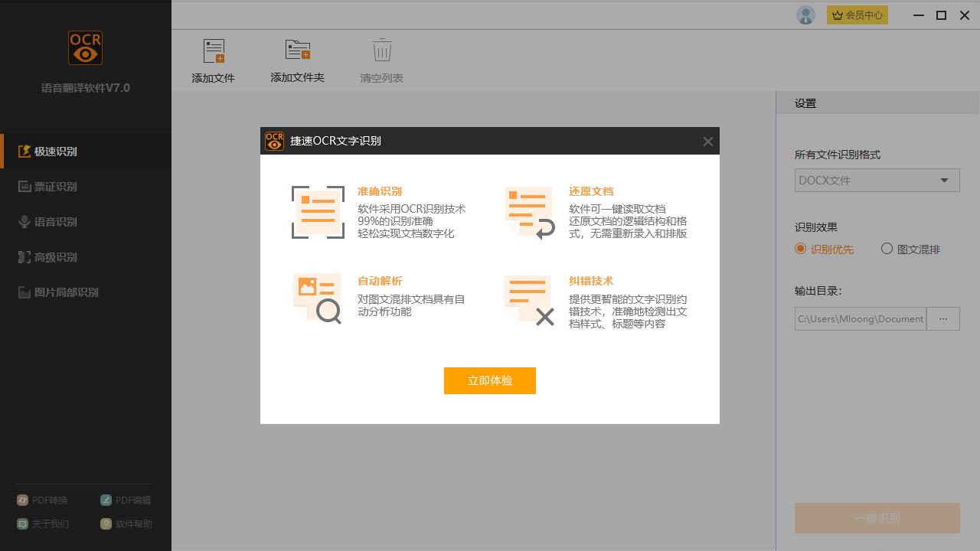Viewport: 980px width, 551px height.
Task: Click the 还原文档 restore document icon
Action: tap(529, 213)
